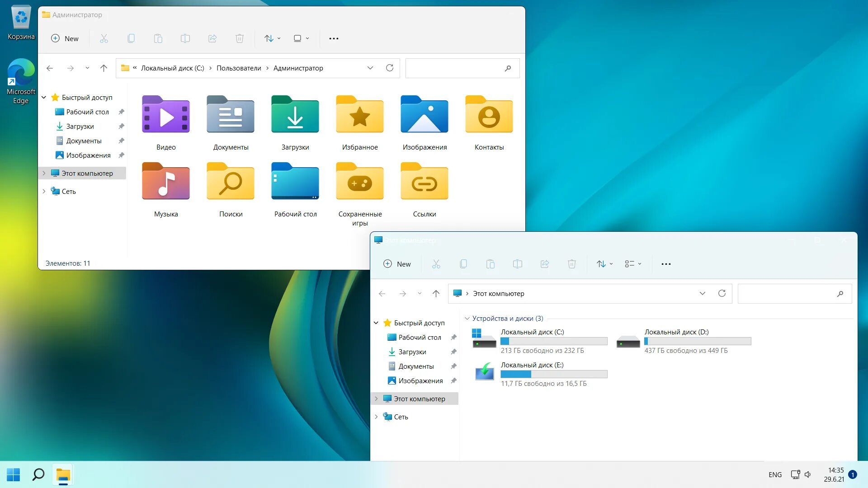Viewport: 868px width, 488px height.
Task: Click New button in top Explorer window
Action: (x=65, y=38)
